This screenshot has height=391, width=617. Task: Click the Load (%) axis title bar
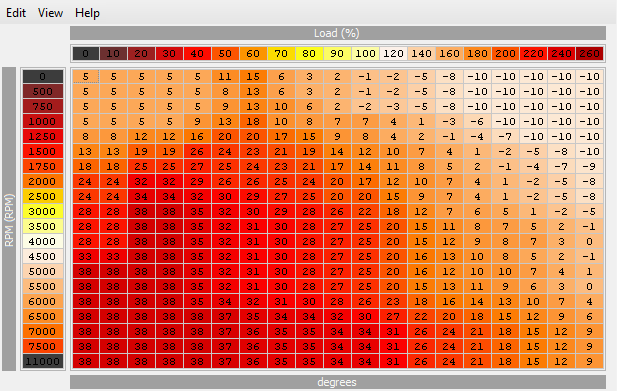point(338,33)
